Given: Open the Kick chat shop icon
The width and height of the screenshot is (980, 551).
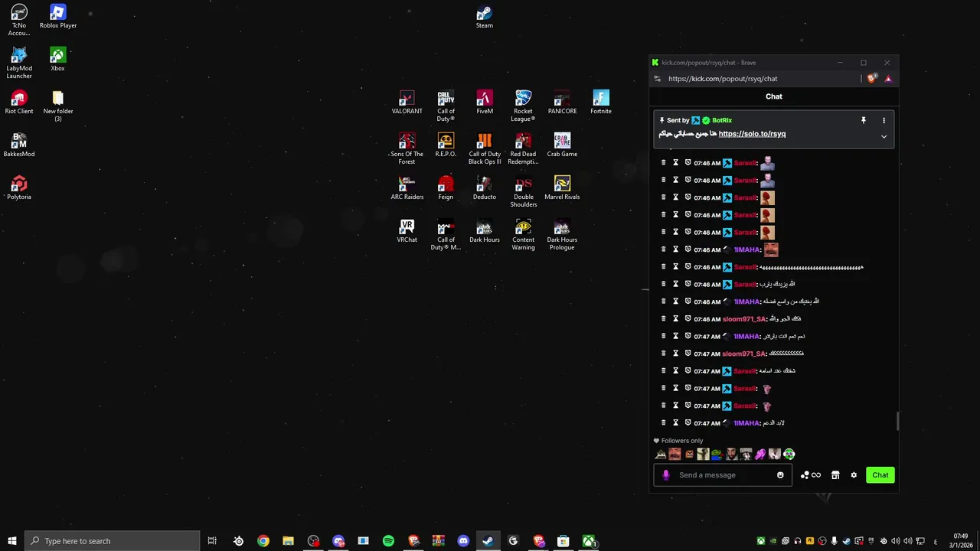Looking at the screenshot, I should [835, 475].
